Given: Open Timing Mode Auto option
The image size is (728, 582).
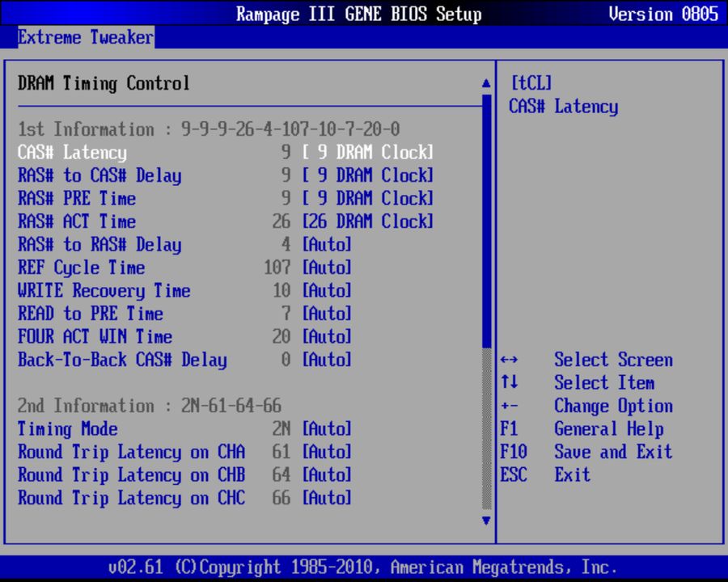Looking at the screenshot, I should pyautogui.click(x=327, y=429).
